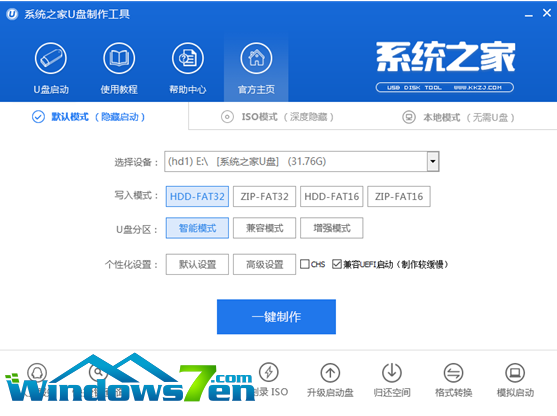Choose 兼容模式 partition option
The height and width of the screenshot is (416, 557).
[264, 228]
